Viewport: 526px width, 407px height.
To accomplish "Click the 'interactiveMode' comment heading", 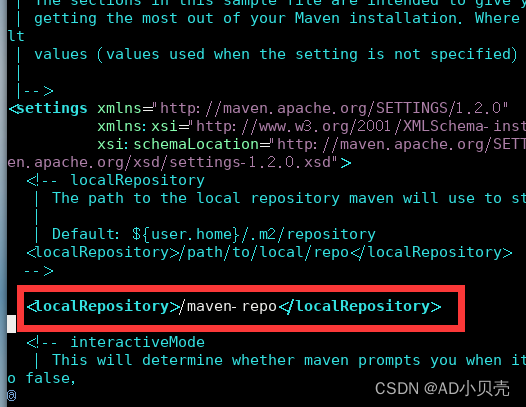I will (x=138, y=342).
